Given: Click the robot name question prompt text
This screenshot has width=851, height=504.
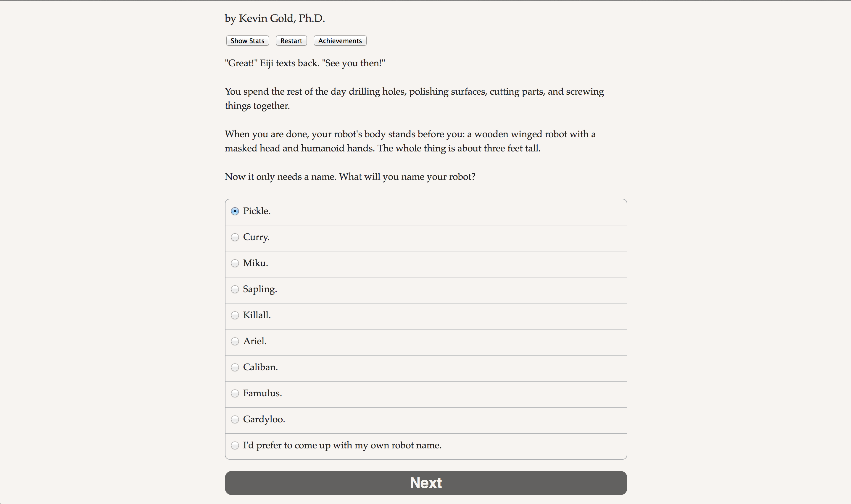Looking at the screenshot, I should 350,177.
